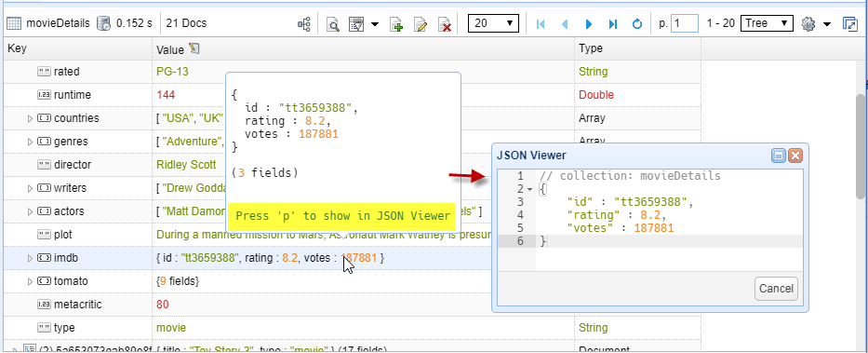868x353 pixels.
Task: Click the add document icon
Action: tap(395, 24)
